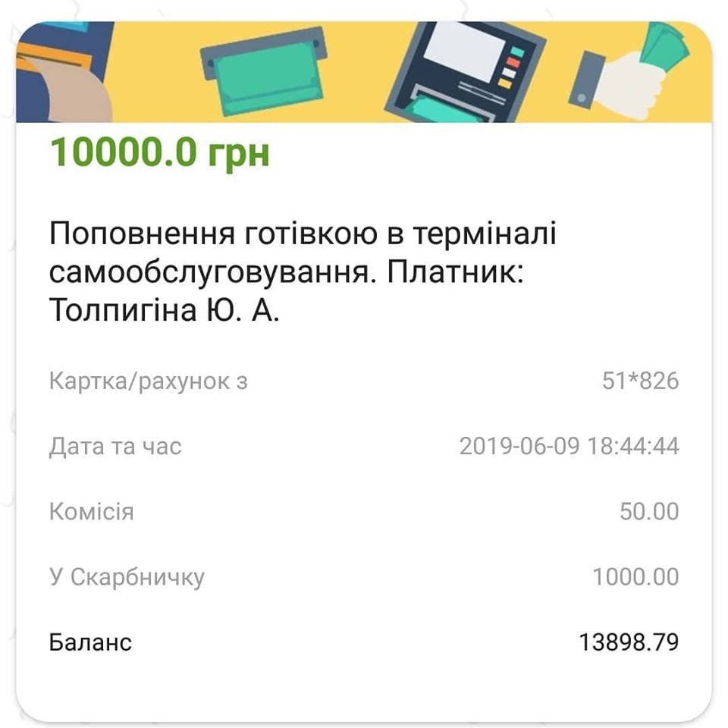Select the Скарбничка amount 1000.00
This screenshot has height=728, width=728.
(635, 577)
